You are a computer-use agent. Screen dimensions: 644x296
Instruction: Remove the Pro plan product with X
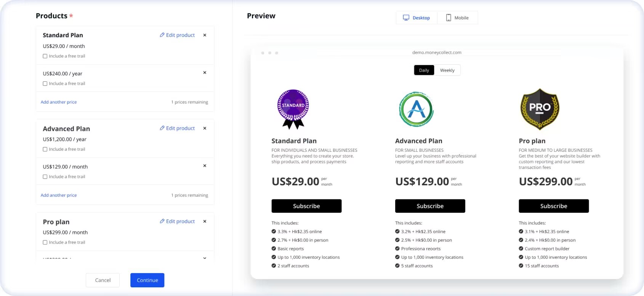pos(205,221)
